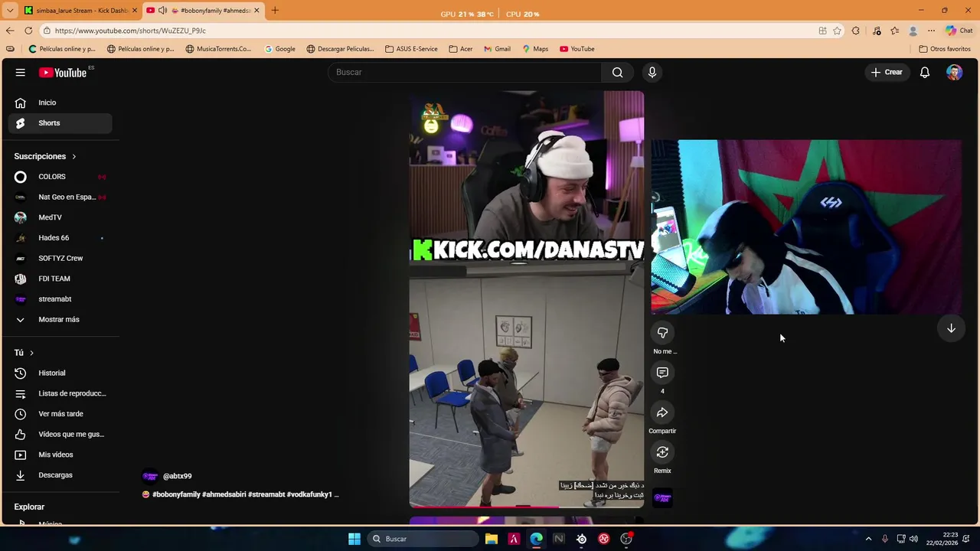Add this page to favorites star
The width and height of the screenshot is (980, 551).
(838, 31)
